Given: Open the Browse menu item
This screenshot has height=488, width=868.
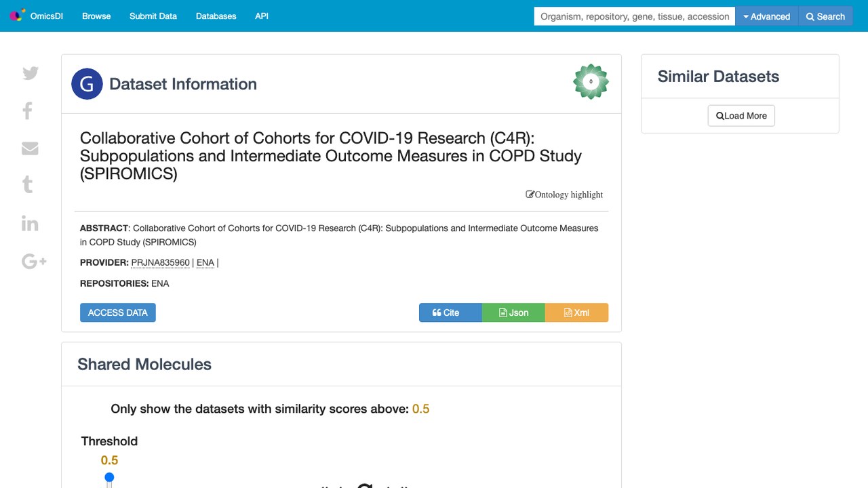Looking at the screenshot, I should [x=96, y=16].
